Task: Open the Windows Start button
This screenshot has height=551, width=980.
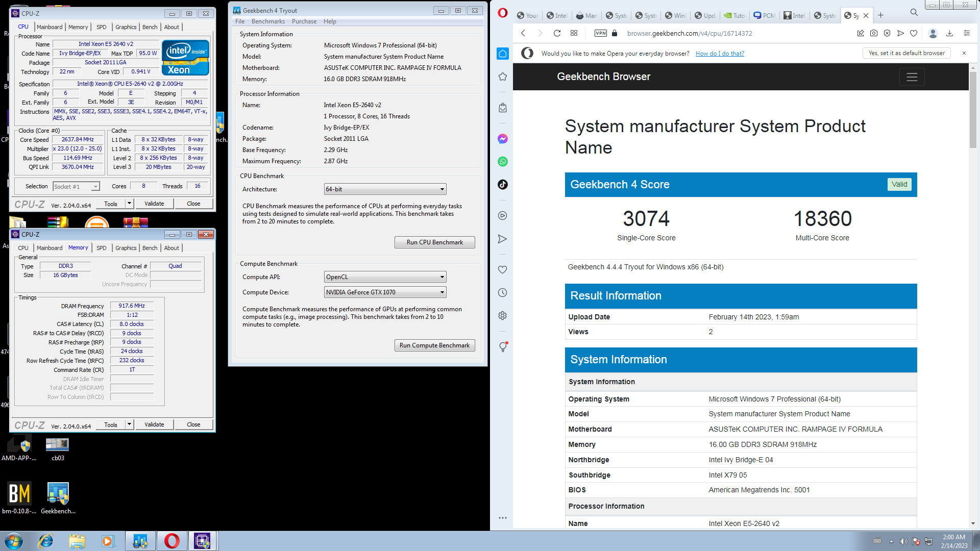Action: 14,541
